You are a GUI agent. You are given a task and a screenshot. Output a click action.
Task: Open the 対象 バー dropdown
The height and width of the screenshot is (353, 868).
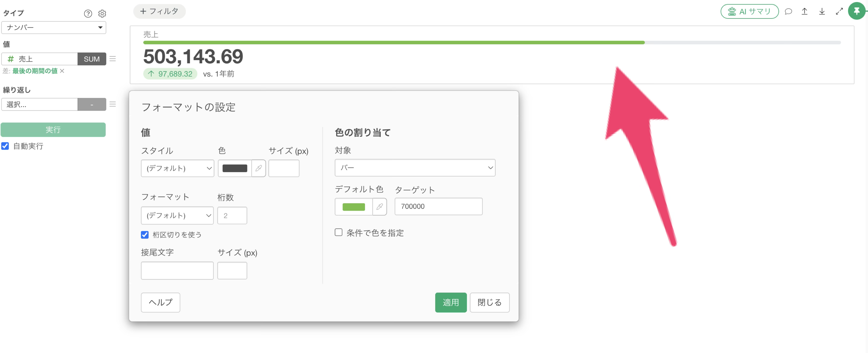pyautogui.click(x=415, y=168)
